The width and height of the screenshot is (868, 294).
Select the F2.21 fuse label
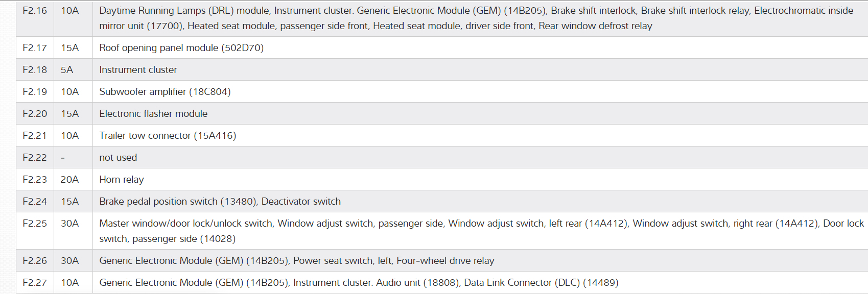pyautogui.click(x=35, y=136)
